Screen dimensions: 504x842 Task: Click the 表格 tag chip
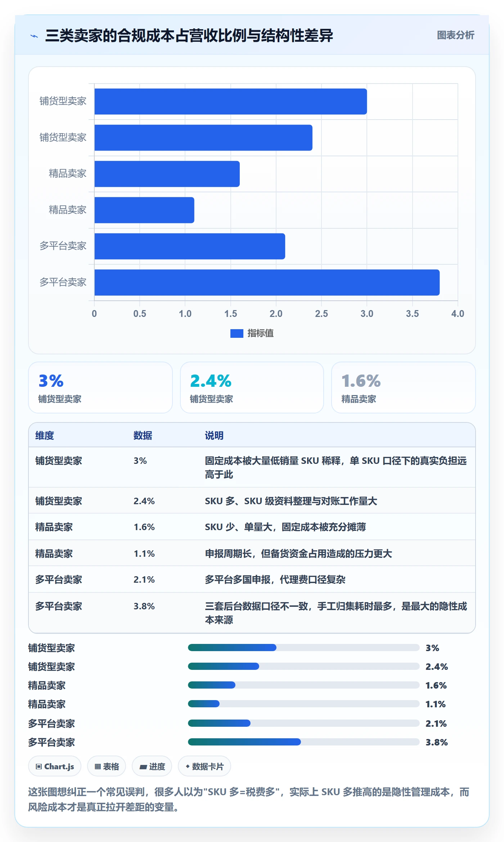pos(107,766)
